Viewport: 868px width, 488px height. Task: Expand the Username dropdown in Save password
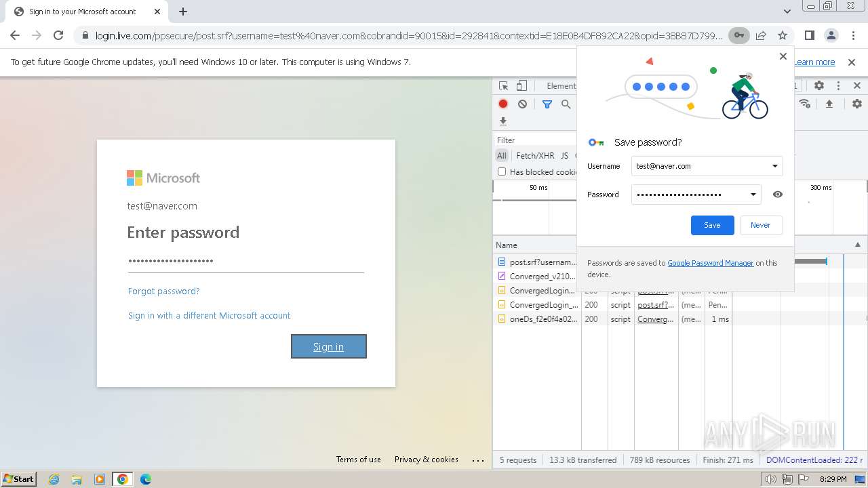click(774, 166)
